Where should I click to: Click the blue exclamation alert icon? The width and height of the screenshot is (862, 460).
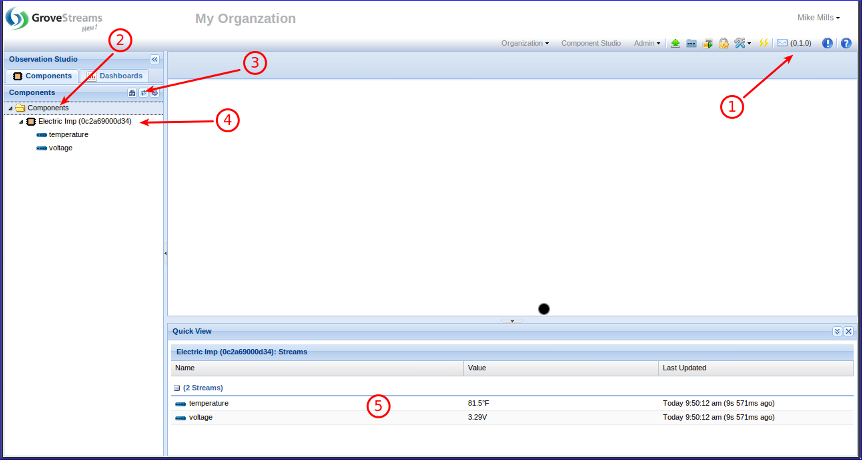click(827, 43)
